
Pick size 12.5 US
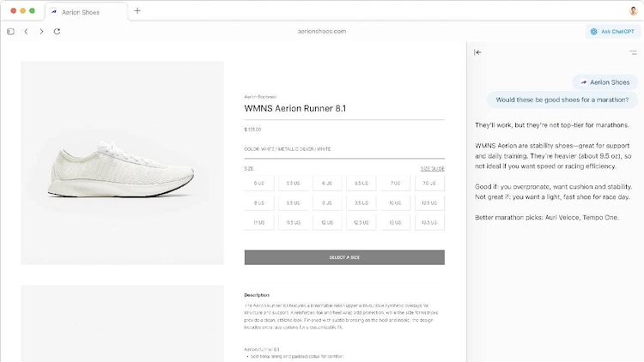click(x=361, y=223)
